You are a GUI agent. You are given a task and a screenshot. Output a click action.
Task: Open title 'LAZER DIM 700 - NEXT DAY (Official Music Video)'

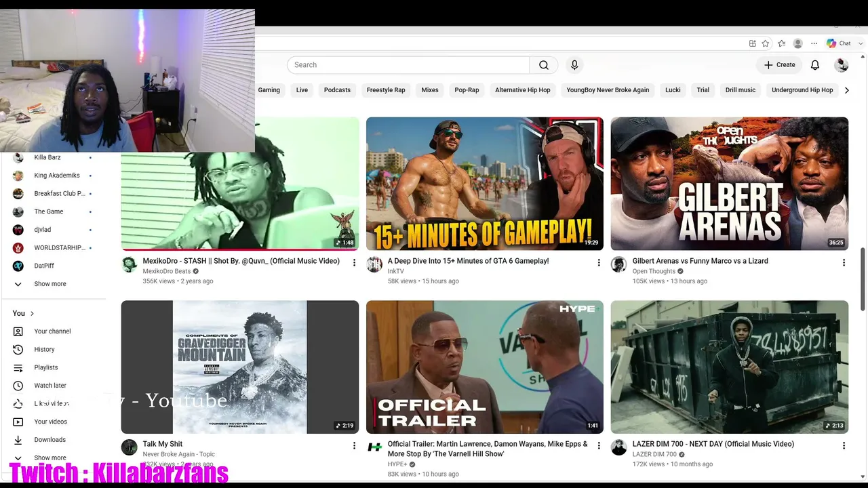pos(713,444)
